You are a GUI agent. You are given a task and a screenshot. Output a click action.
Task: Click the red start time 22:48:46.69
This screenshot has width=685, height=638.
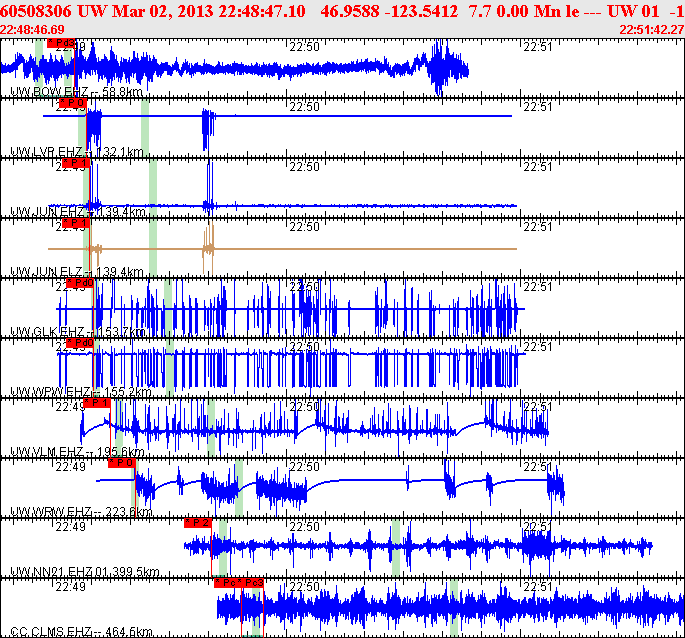[x=35, y=30]
